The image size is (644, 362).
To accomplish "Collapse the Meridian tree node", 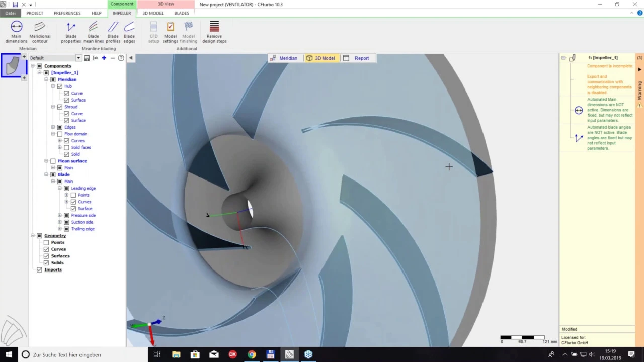I will (46, 79).
